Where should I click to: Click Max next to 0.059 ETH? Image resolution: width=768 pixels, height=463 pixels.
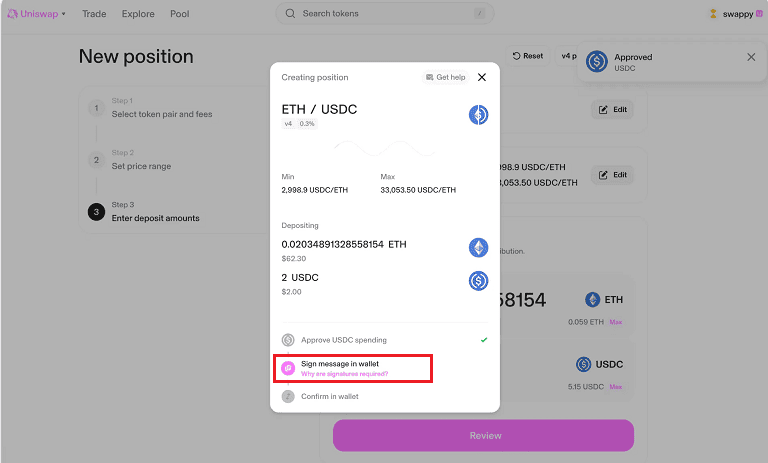(x=616, y=322)
